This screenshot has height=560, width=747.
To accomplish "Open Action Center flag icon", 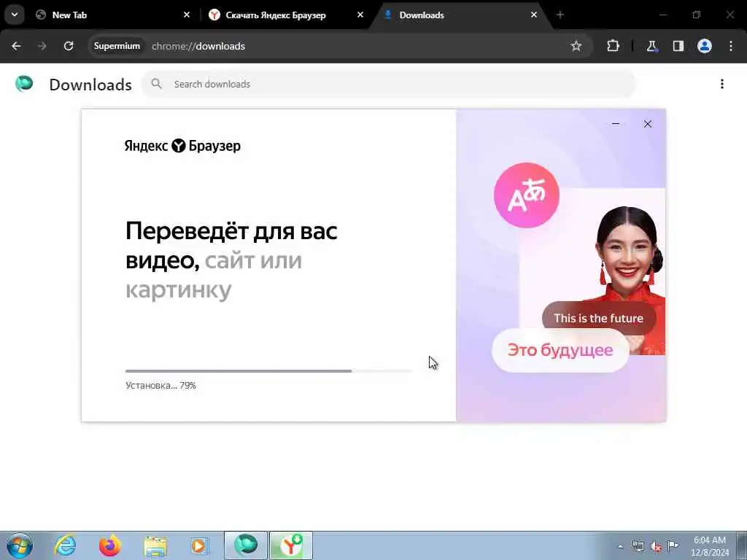I will (x=673, y=546).
